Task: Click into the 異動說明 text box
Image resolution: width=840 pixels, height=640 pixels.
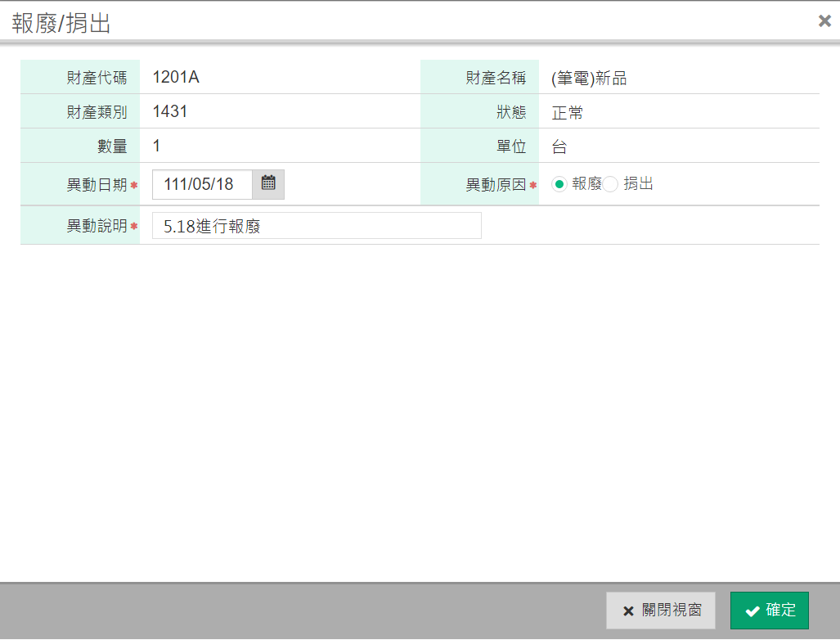Action: click(317, 226)
